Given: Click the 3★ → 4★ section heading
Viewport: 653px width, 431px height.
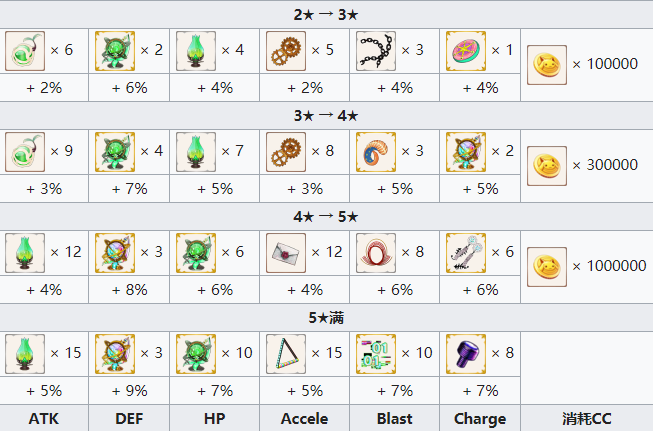Looking at the screenshot, I should tap(326, 115).
